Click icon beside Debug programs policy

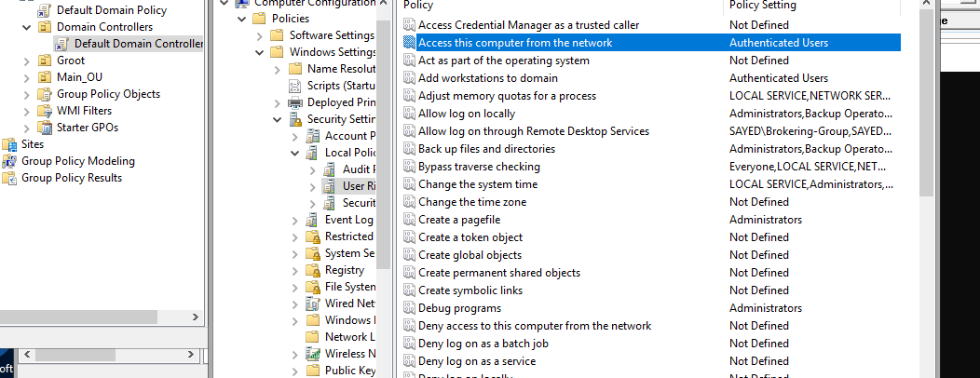(409, 308)
